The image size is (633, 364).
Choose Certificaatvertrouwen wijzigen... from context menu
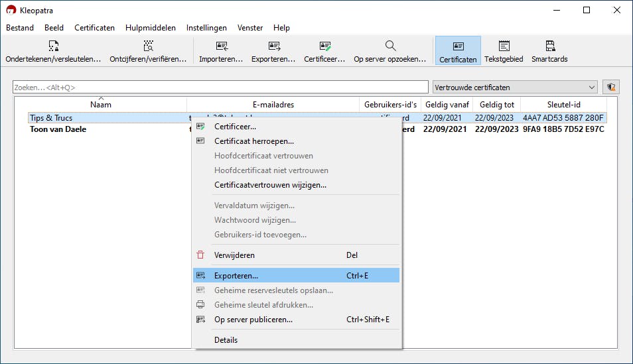[x=297, y=185]
